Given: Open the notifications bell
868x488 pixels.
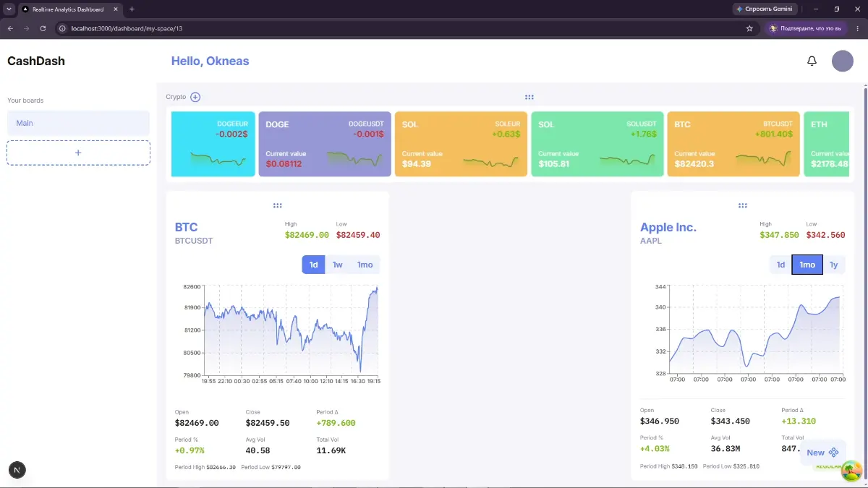Looking at the screenshot, I should pyautogui.click(x=812, y=61).
